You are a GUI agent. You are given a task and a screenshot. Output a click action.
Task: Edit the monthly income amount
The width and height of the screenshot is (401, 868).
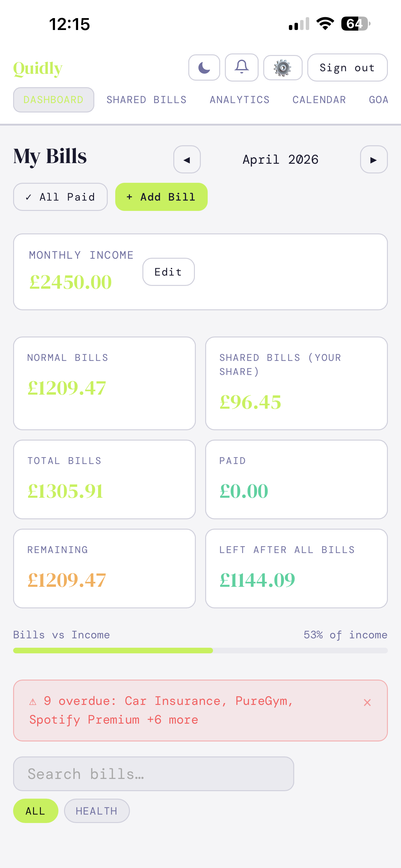click(168, 272)
